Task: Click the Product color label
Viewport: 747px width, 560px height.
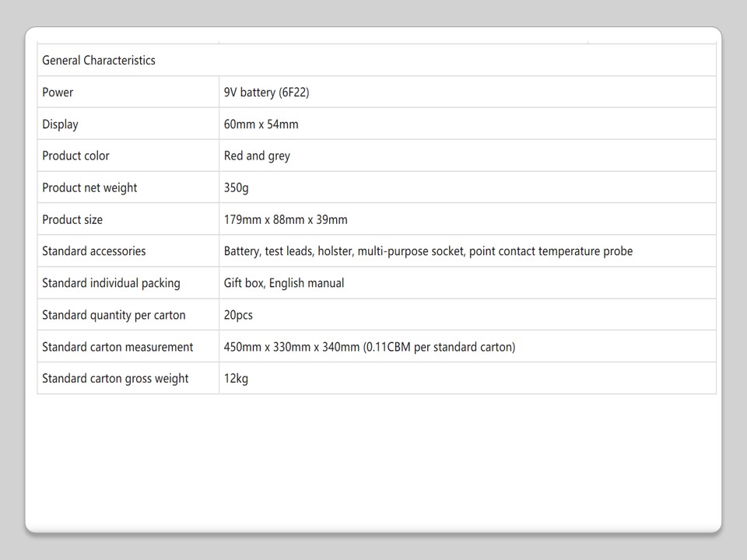Action: [75, 156]
